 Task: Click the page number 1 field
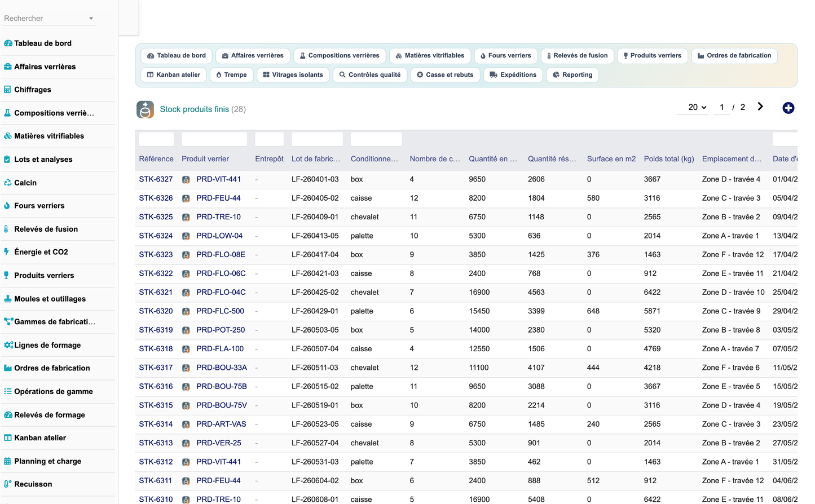pyautogui.click(x=721, y=107)
